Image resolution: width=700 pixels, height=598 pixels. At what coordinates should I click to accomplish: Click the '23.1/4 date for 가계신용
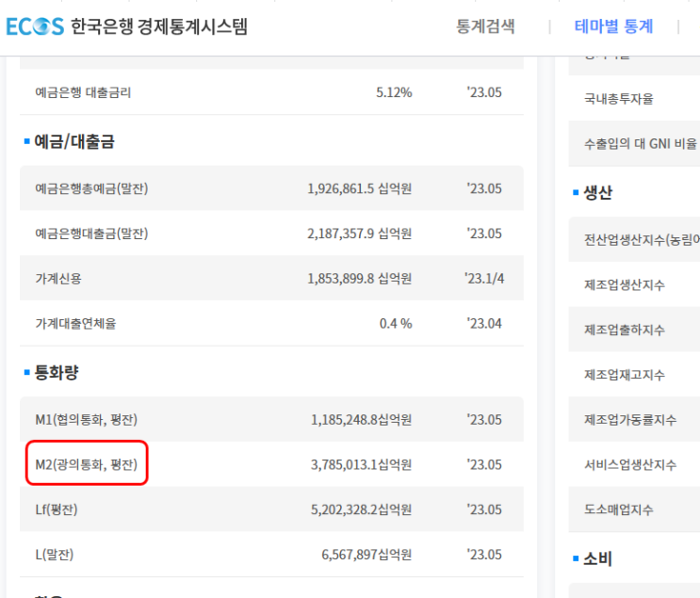[484, 279]
